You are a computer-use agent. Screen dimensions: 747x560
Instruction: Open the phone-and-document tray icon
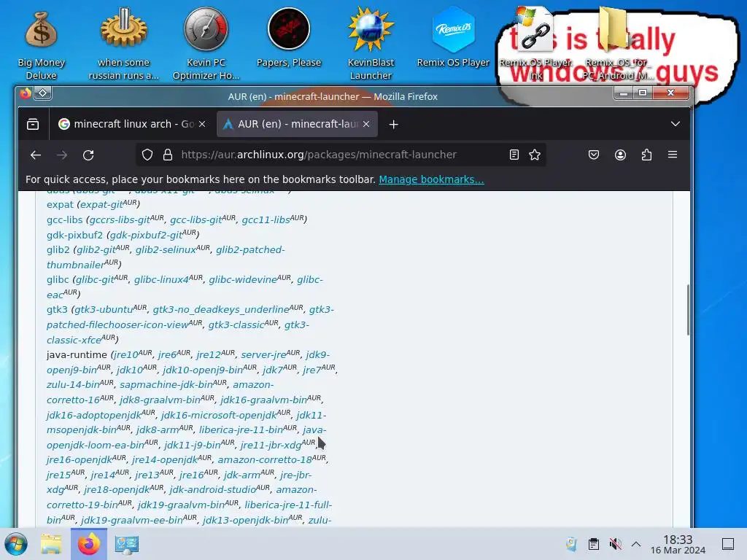(x=571, y=544)
